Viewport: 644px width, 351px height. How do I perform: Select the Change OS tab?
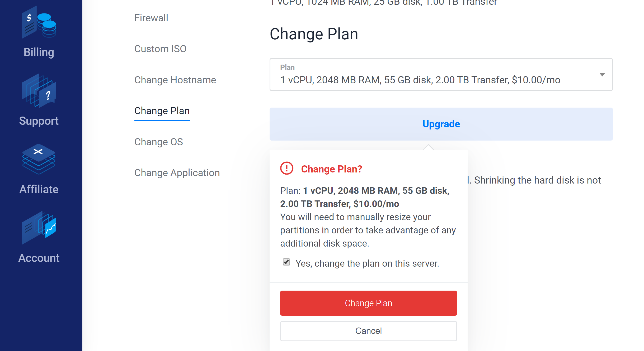pyautogui.click(x=159, y=142)
